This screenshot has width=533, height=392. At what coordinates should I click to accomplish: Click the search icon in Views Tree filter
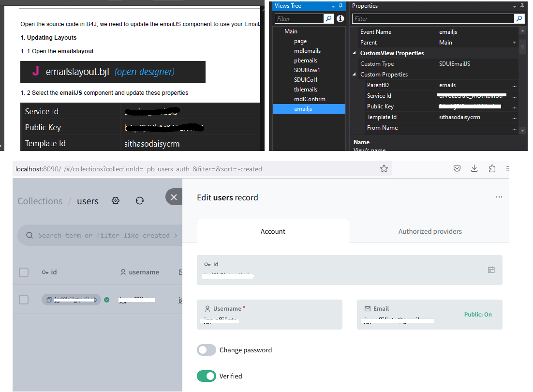pos(328,19)
